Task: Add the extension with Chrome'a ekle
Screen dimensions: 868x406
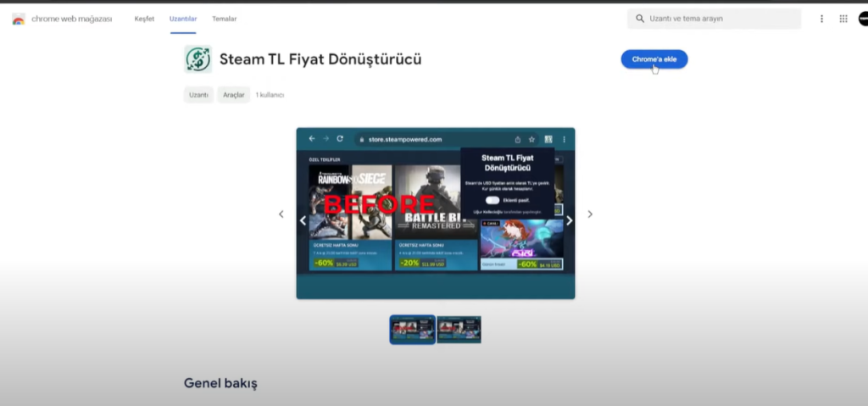Action: click(x=654, y=59)
